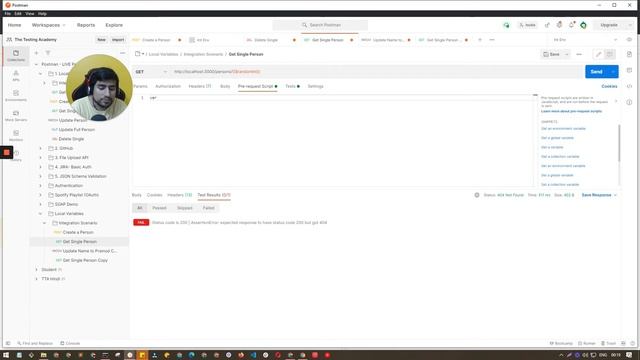Open the Mock Servers sidebar panel
Viewport: 640px width, 360px height.
click(x=16, y=116)
